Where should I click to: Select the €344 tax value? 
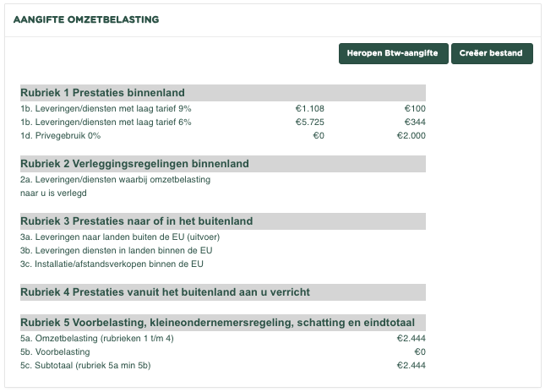414,122
